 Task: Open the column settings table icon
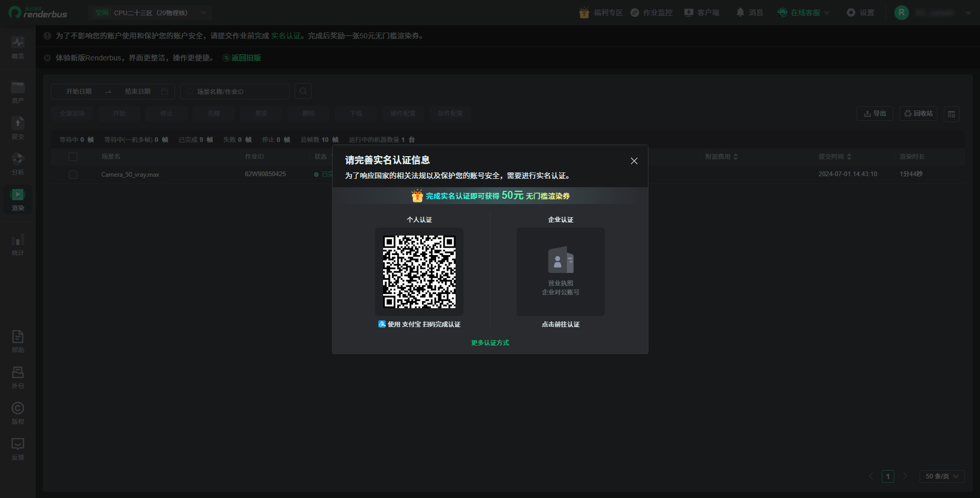[952, 114]
